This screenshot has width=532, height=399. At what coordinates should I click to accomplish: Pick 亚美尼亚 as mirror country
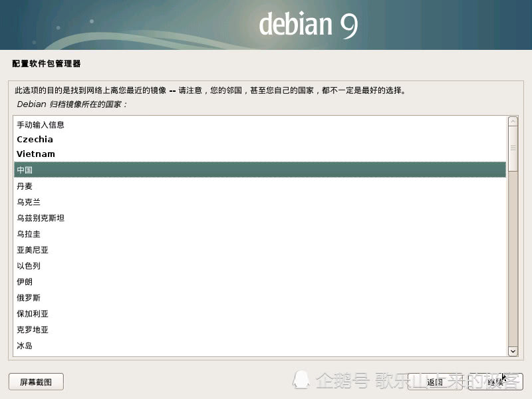pos(260,250)
